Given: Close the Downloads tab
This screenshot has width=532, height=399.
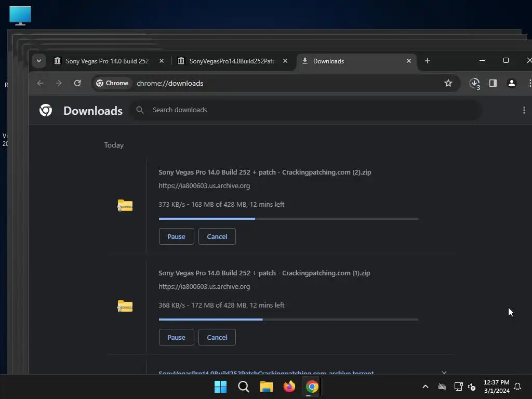Looking at the screenshot, I should coord(409,61).
